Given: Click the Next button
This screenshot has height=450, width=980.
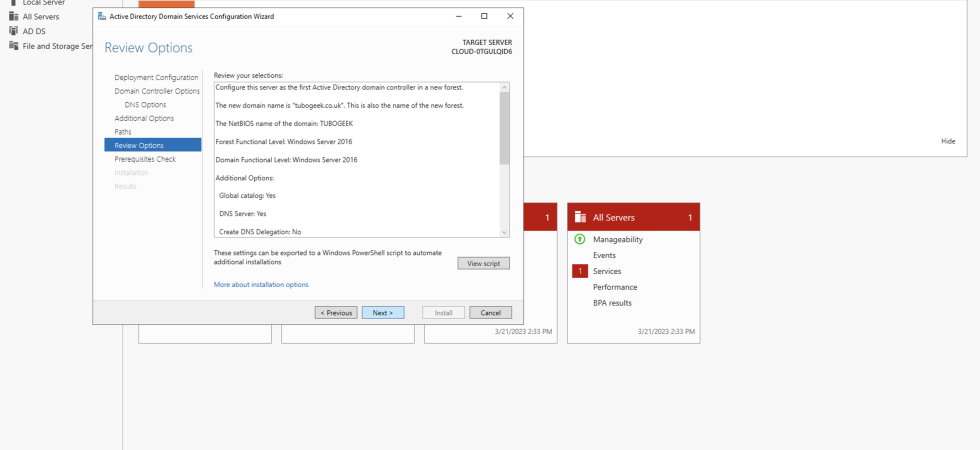Looking at the screenshot, I should click(383, 312).
